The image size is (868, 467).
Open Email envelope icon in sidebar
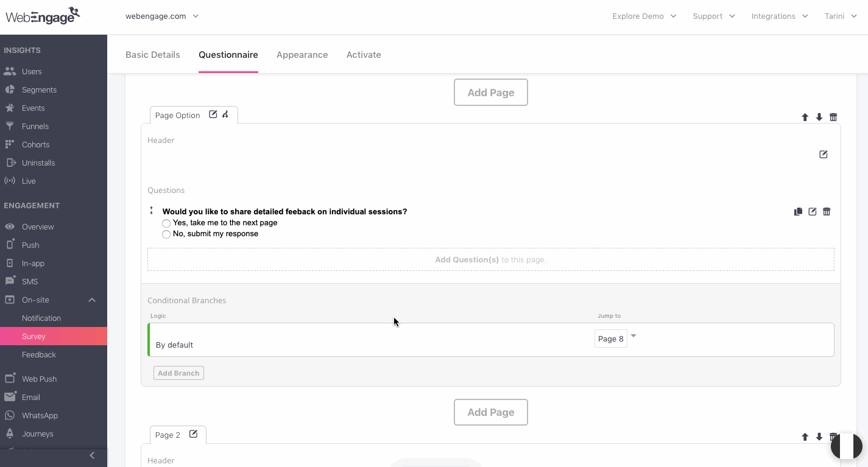(x=9, y=397)
